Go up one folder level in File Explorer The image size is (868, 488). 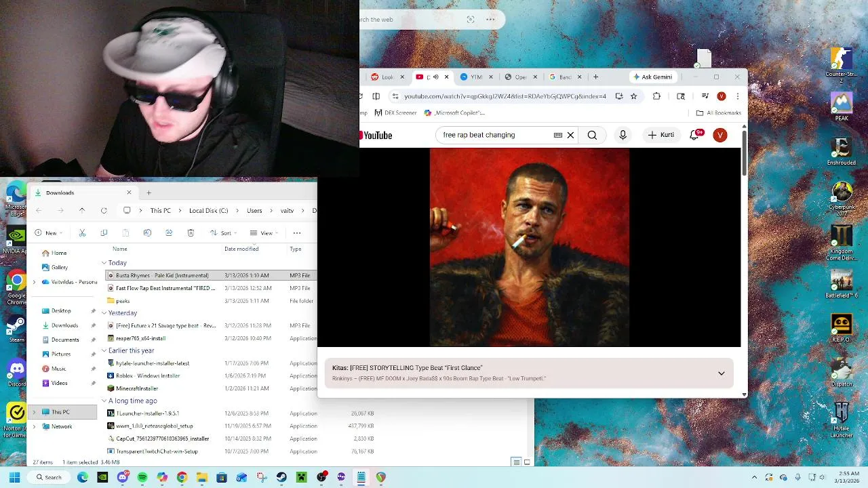pyautogui.click(x=82, y=211)
